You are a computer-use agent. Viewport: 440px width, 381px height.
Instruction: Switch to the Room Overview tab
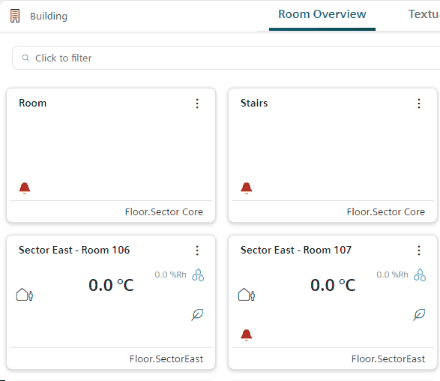322,14
